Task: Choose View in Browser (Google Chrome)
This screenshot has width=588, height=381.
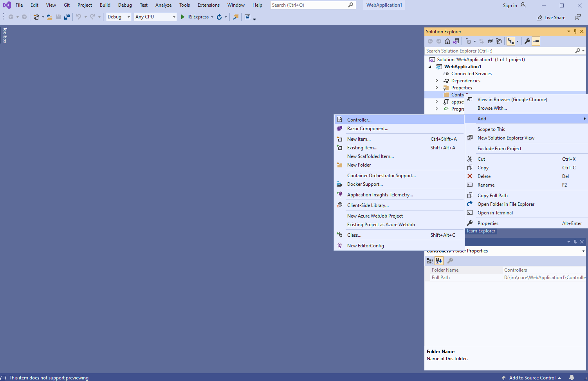Action: 526,100
